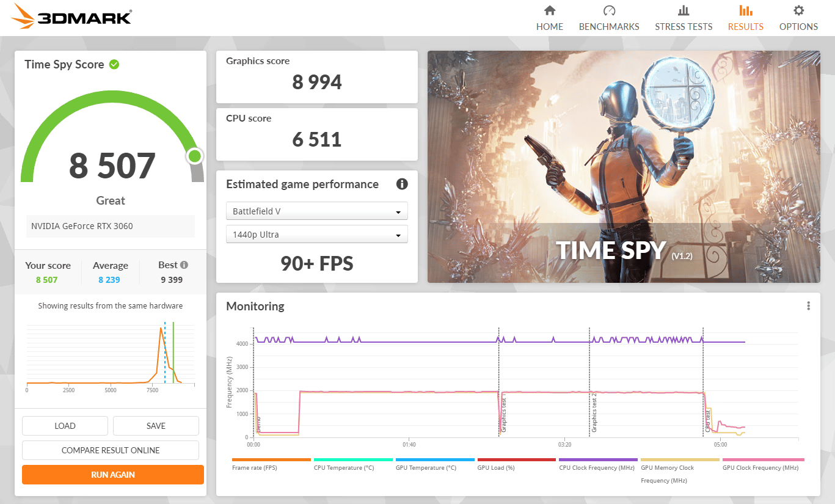The height and width of the screenshot is (504, 835).
Task: Click the 3DMark logo
Action: [71, 16]
